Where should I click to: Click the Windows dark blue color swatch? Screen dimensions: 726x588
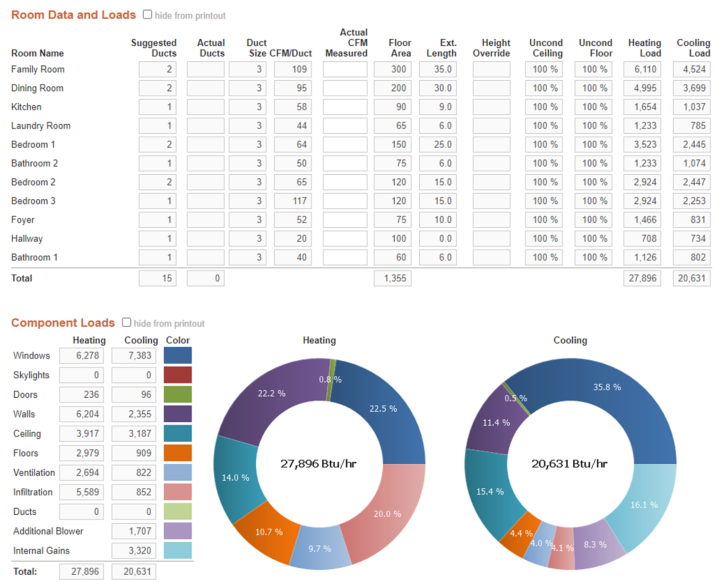[x=178, y=356]
